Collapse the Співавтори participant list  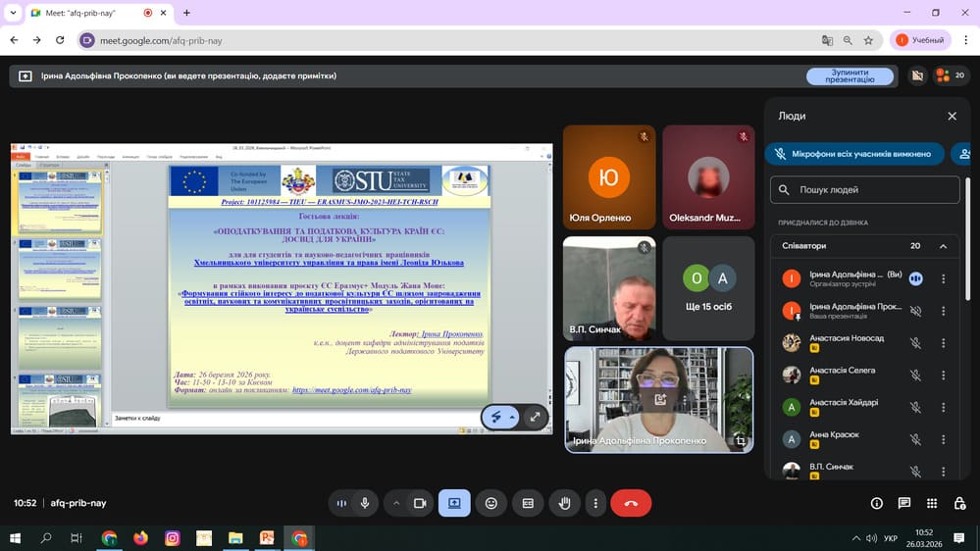click(x=943, y=246)
